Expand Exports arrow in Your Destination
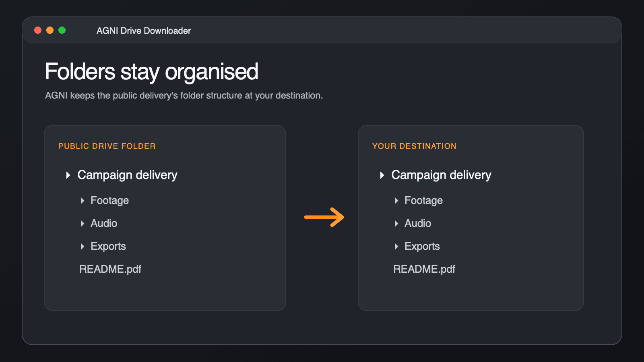The height and width of the screenshot is (362, 644). tap(396, 246)
